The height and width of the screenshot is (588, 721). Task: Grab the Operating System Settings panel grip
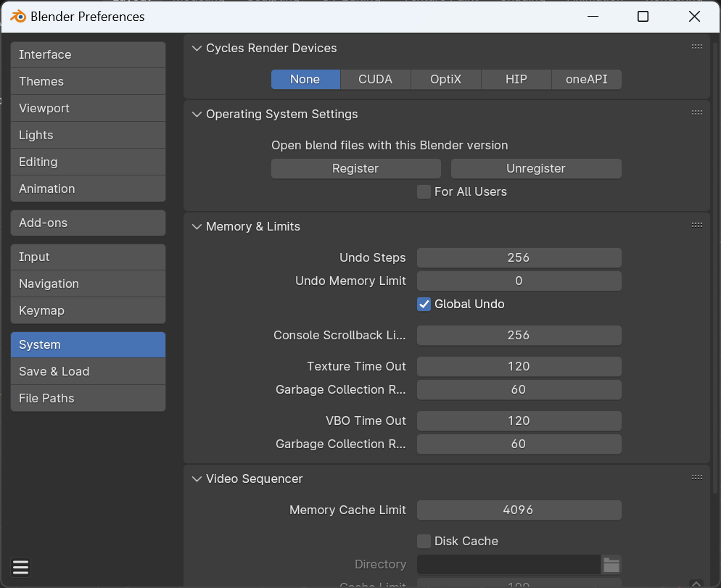696,112
